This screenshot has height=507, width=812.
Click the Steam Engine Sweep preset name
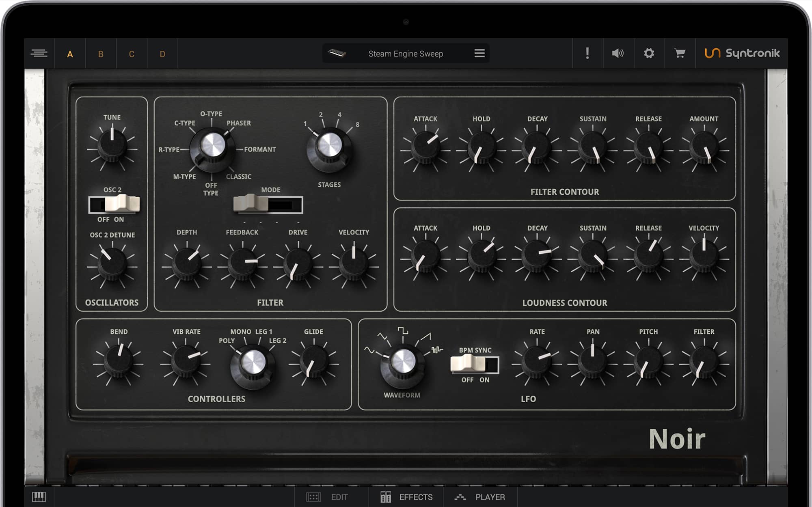coord(406,54)
